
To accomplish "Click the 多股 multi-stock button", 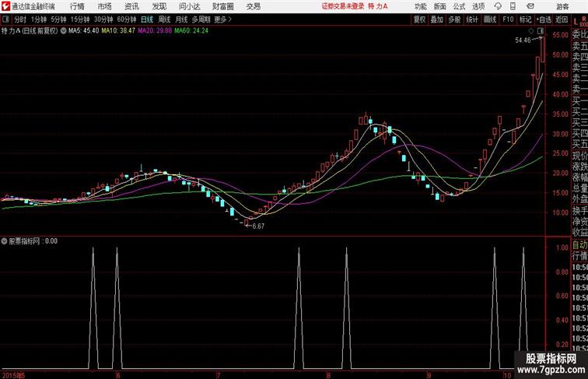I will pyautogui.click(x=454, y=19).
